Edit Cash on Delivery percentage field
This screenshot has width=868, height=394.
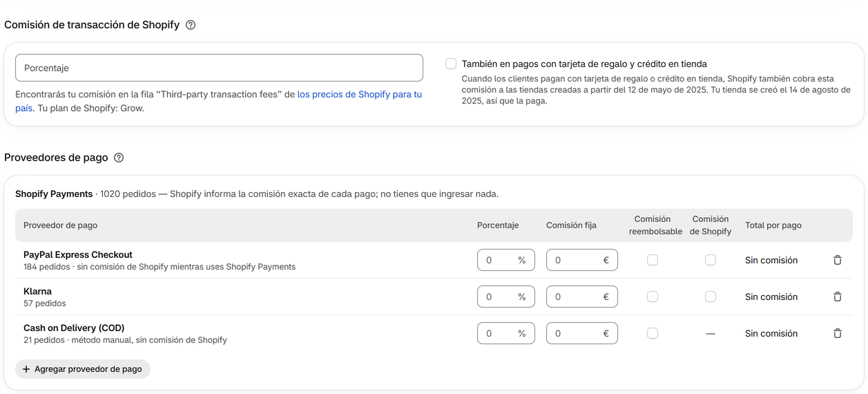click(x=506, y=333)
